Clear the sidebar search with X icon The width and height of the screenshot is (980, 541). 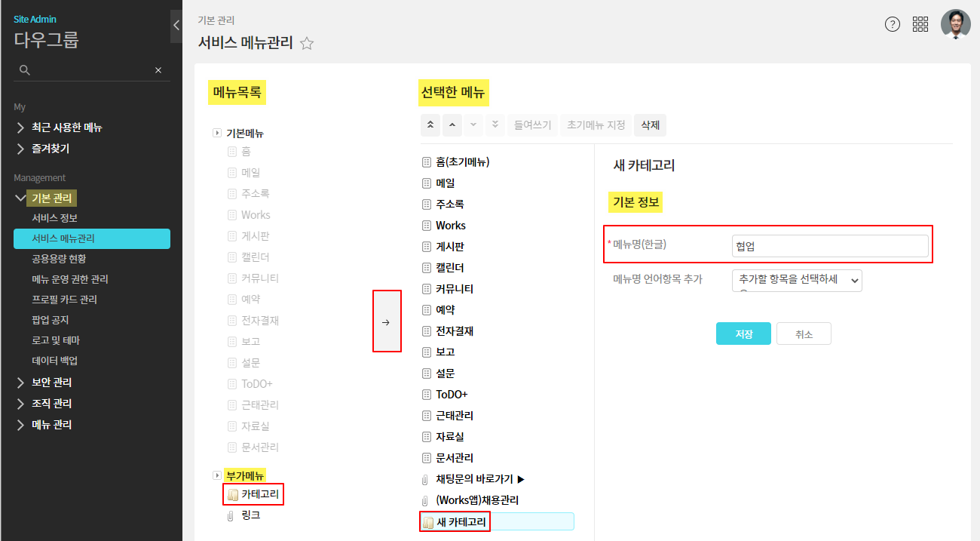coord(158,70)
